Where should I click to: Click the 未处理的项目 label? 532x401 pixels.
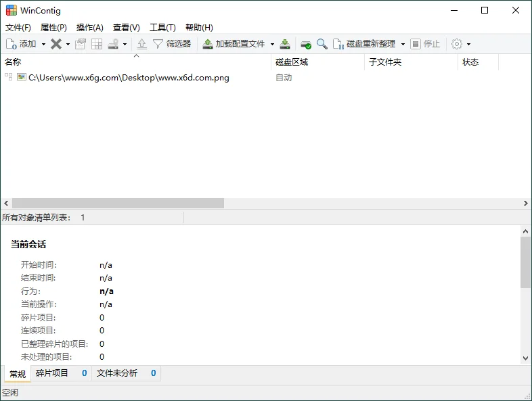(47, 356)
